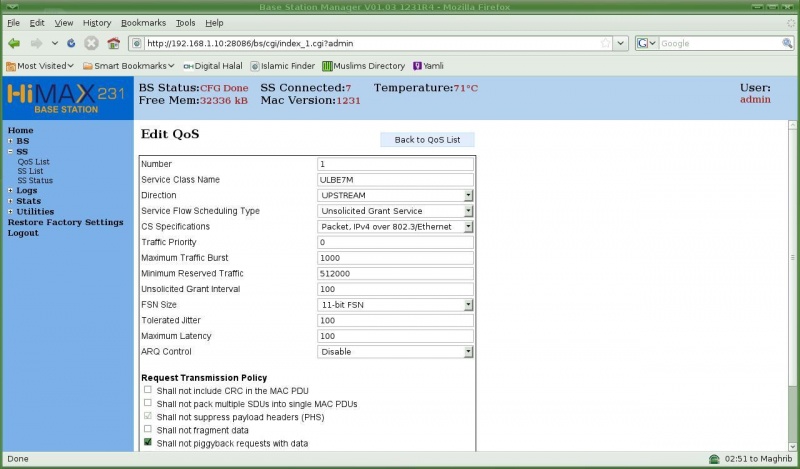The image size is (800, 469).
Task: Enable 'Shall not include CRC in MAC PDU'
Action: (x=148, y=390)
